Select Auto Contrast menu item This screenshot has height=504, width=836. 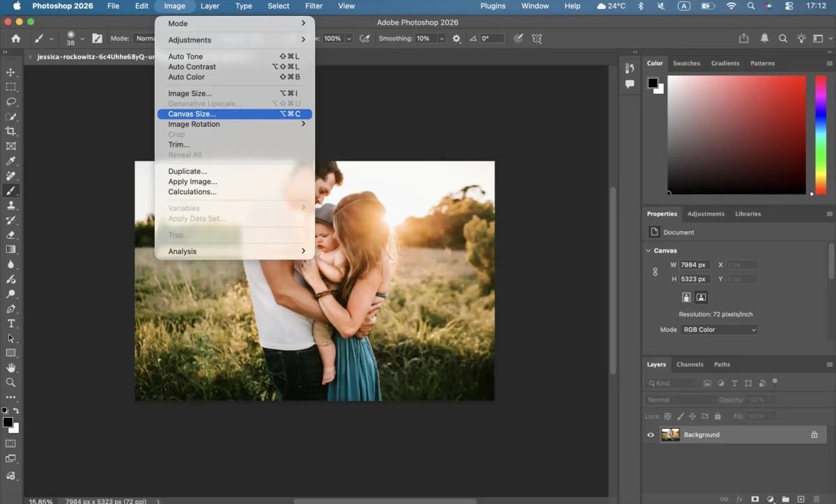pos(235,67)
